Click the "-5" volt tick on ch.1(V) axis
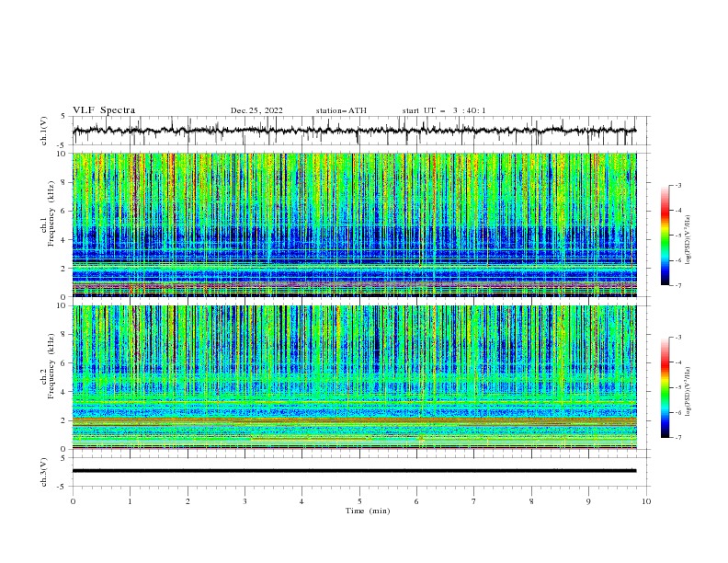This screenshot has height=563, width=728. pyautogui.click(x=63, y=145)
